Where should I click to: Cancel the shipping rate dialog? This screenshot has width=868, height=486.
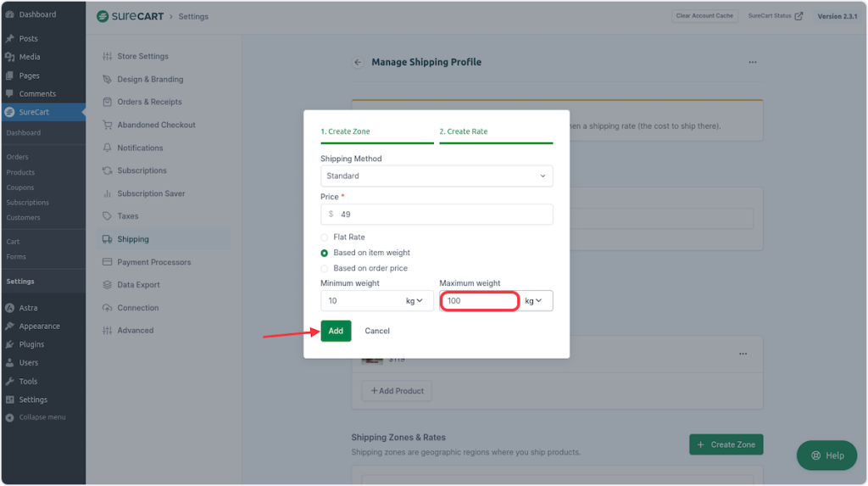(x=377, y=331)
